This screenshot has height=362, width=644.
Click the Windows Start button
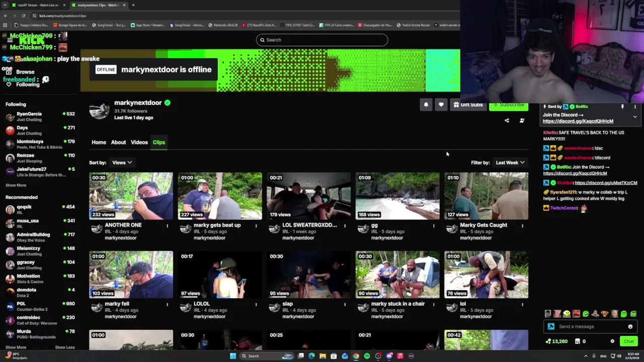pos(233,356)
